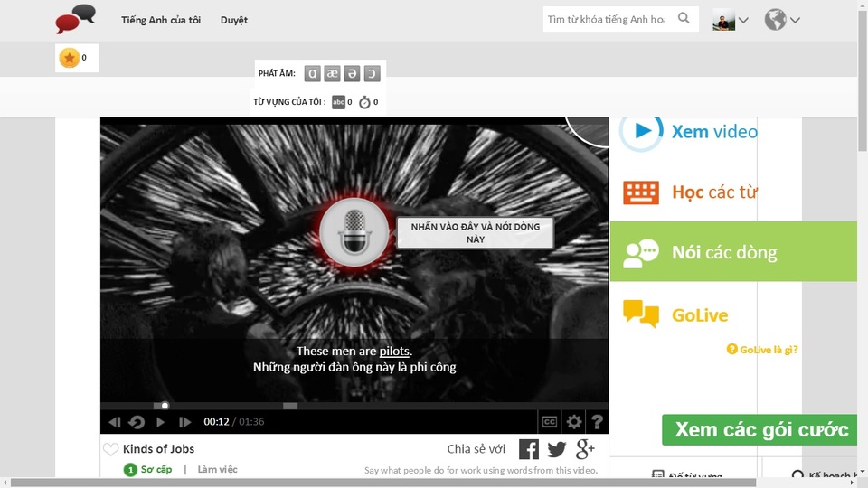This screenshot has width=868, height=488.
Task: Share via the Google Plus icon
Action: (585, 449)
